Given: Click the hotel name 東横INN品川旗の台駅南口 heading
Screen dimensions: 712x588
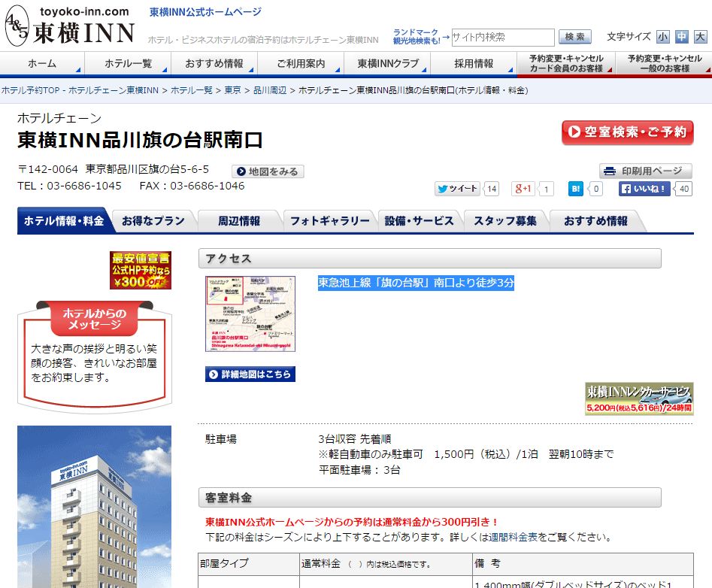Looking at the screenshot, I should (x=140, y=140).
